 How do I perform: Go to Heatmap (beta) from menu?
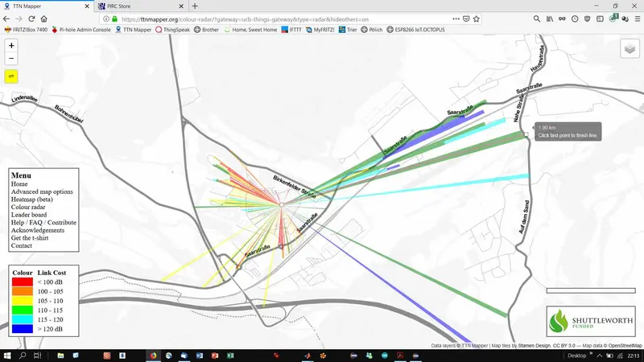click(34, 200)
